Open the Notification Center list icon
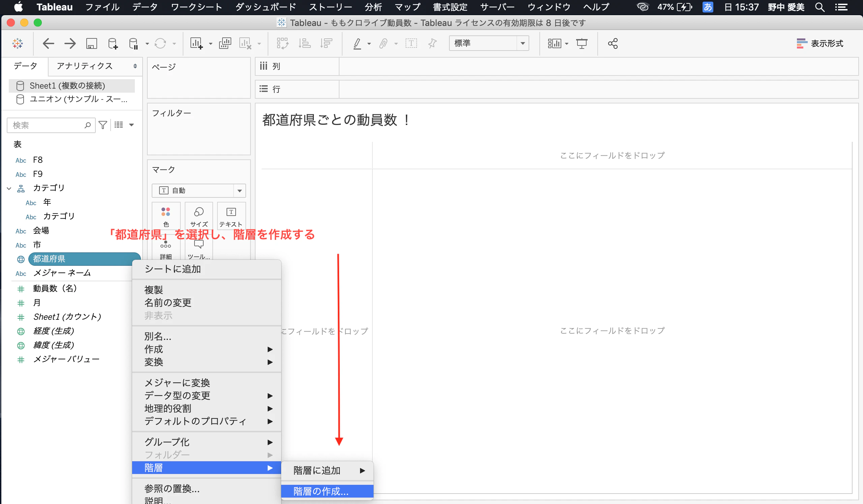 click(x=841, y=7)
